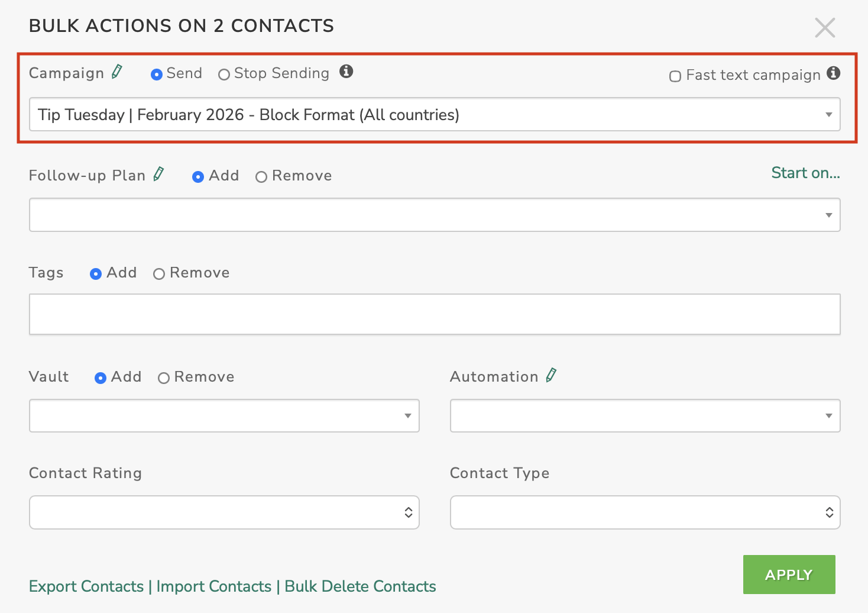Click the pencil icon next to Automation
This screenshot has width=868, height=613.
point(551,376)
